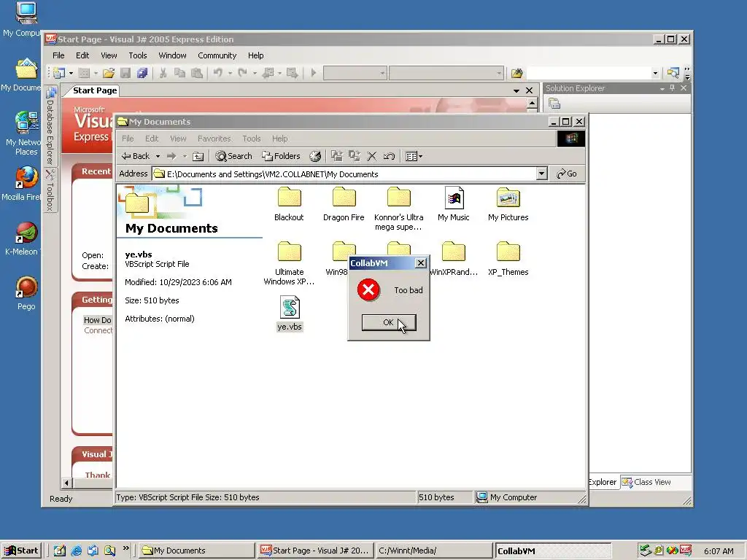
Task: Click the Save icon in Visual J# toolbar
Action: [x=125, y=73]
